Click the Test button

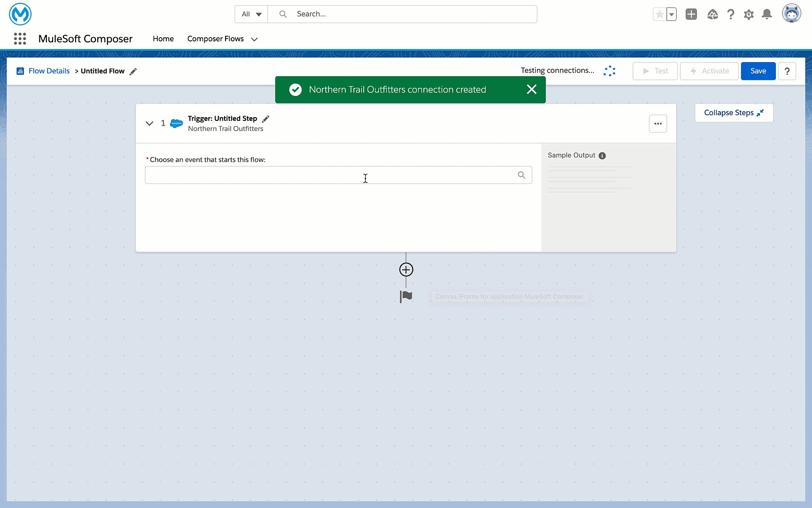[x=655, y=71]
